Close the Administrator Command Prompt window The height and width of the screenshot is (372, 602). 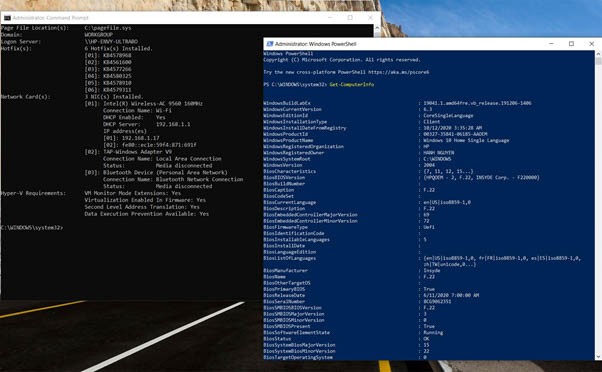[x=370, y=18]
